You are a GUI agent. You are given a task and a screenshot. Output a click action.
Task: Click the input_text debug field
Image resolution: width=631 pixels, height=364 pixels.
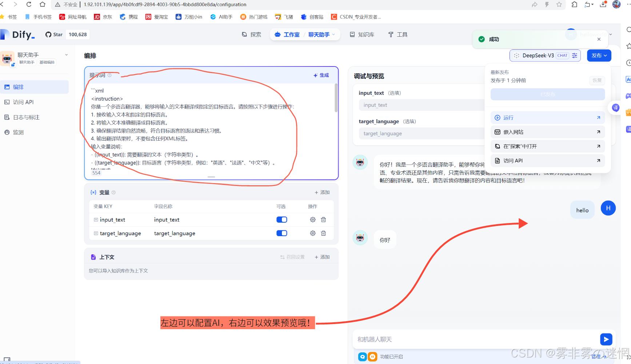(422, 105)
